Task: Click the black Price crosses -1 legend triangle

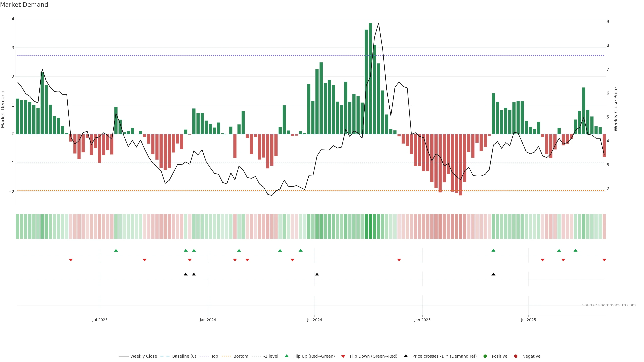Action: click(x=406, y=356)
